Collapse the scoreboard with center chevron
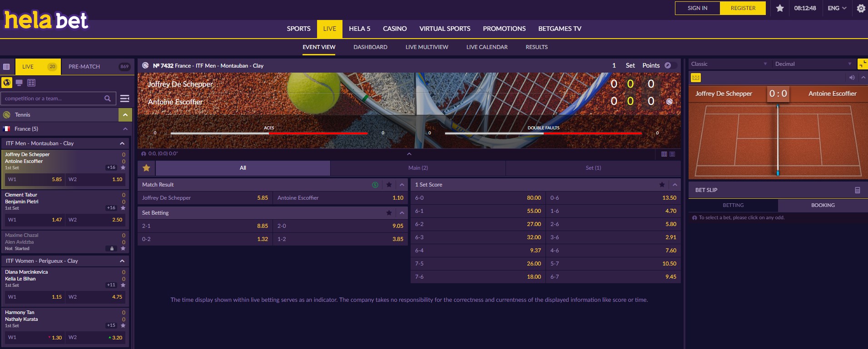Screen dimensions: 868x349 [409, 154]
